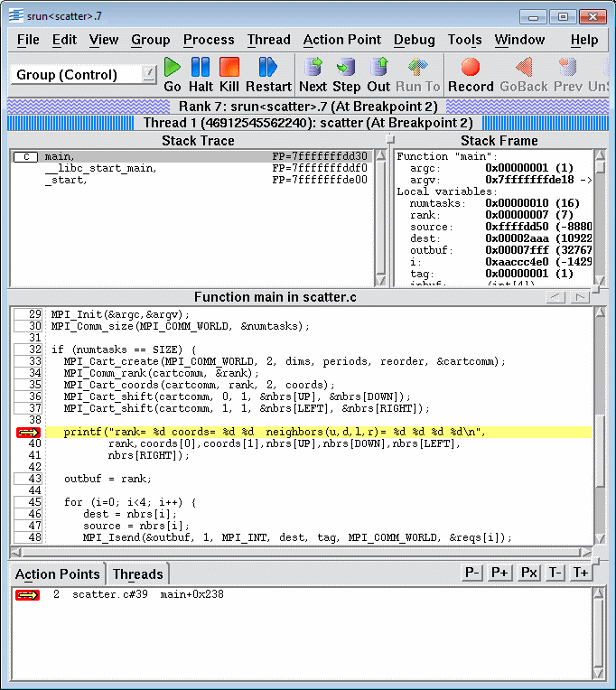Toggle breakpoint on line 43
The image size is (616, 690).
[28, 479]
